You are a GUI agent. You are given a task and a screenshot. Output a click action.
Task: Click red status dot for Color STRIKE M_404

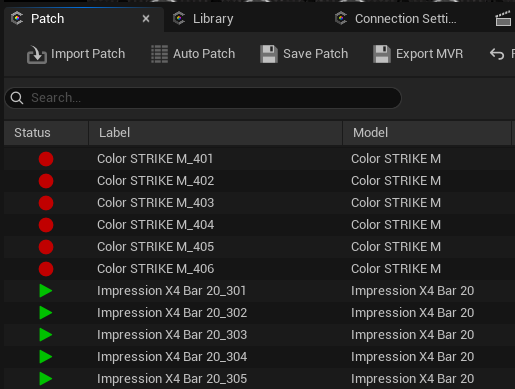coord(46,225)
